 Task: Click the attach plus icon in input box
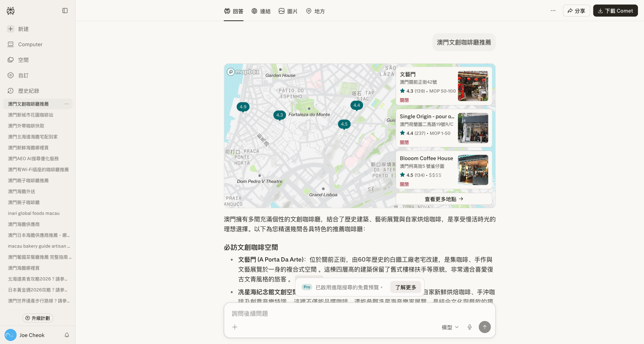click(x=235, y=327)
